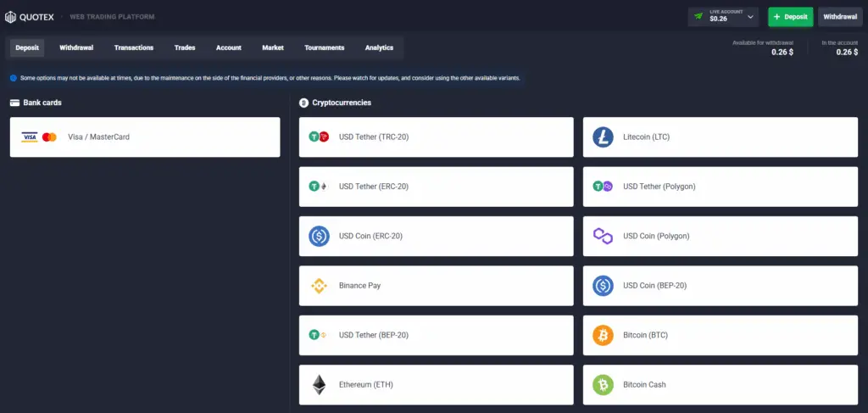Click the Binance Pay diamond icon
This screenshot has height=413, width=868.
[x=319, y=286]
